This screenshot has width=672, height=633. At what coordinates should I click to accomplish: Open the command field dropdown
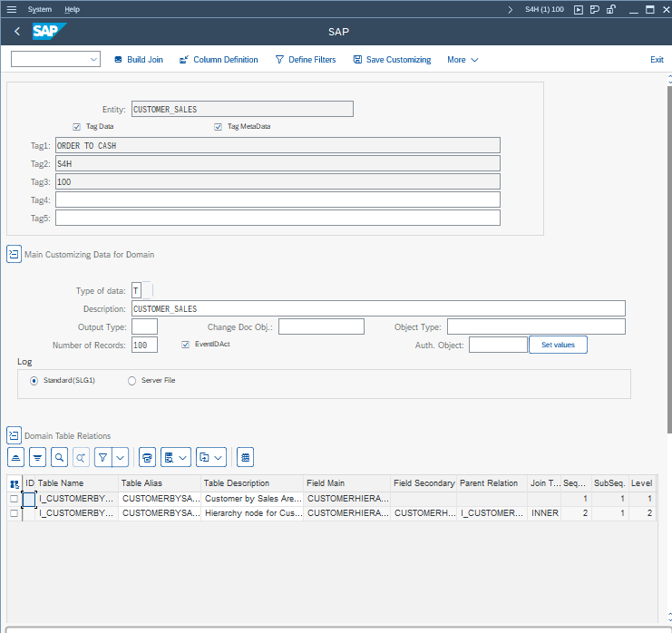point(94,60)
